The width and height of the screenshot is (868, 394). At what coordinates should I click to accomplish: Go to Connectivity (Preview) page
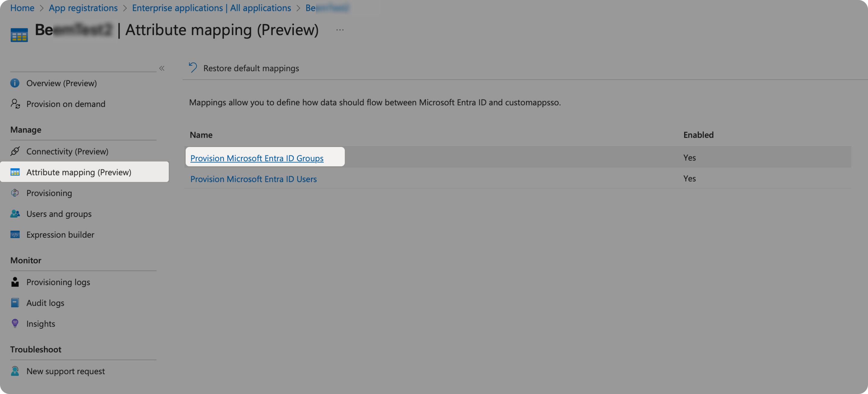(x=68, y=151)
